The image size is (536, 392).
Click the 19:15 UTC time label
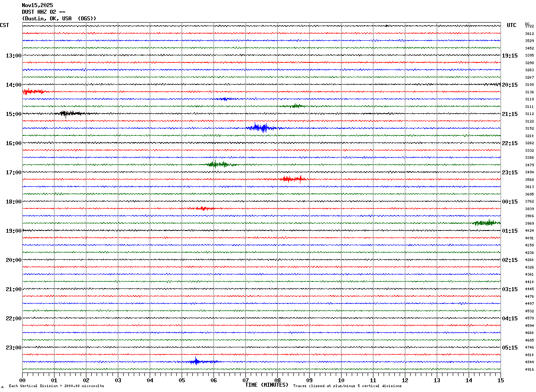tap(510, 56)
